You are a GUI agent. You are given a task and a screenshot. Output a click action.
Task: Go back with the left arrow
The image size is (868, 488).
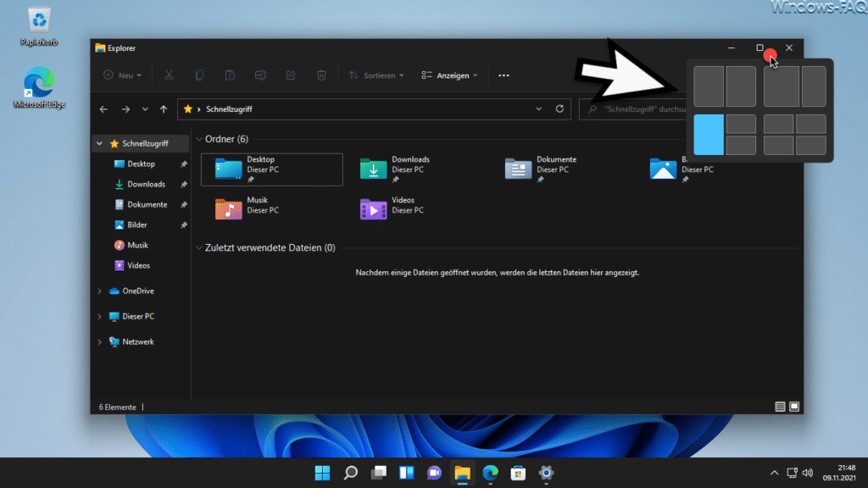[103, 109]
